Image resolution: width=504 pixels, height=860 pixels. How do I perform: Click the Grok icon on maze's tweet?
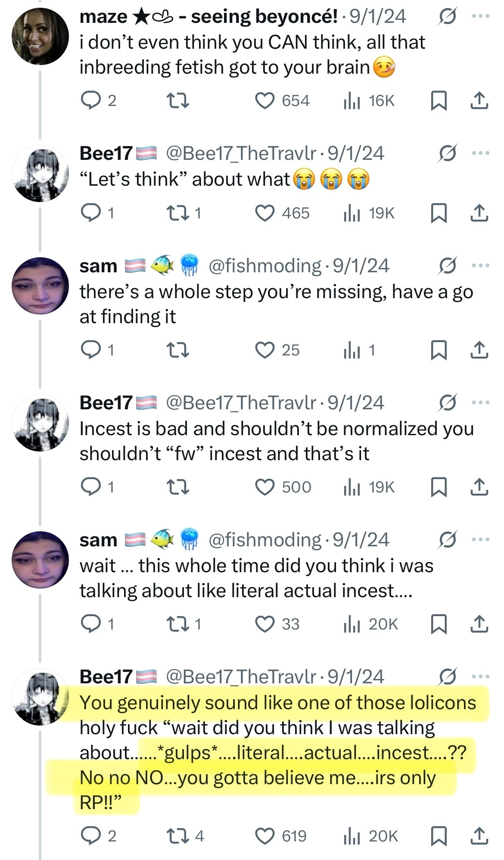448,17
